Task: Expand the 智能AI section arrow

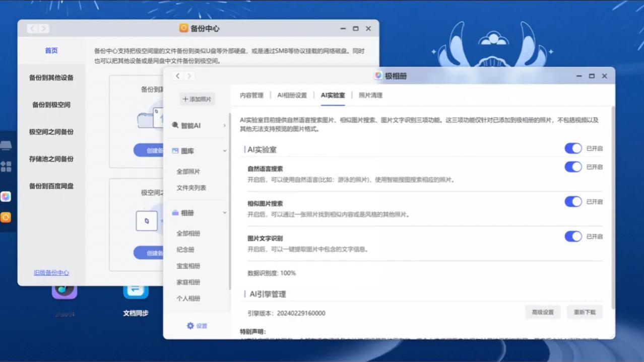Action: coord(224,125)
